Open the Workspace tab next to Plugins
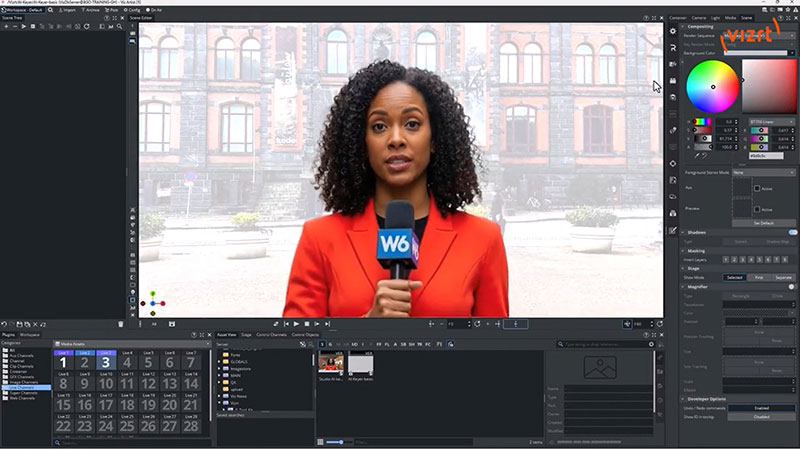The image size is (800, 450). [30, 335]
